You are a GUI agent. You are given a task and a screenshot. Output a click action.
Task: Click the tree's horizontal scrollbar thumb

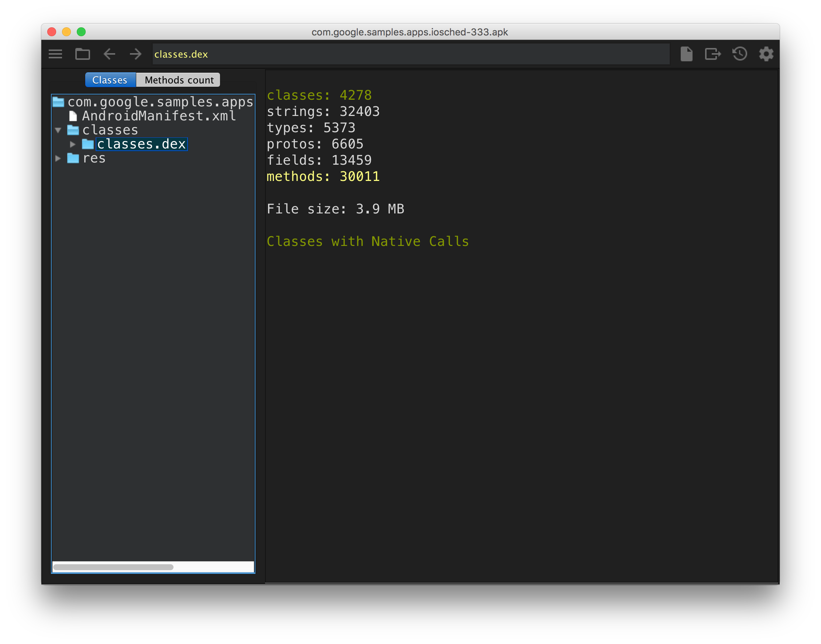click(x=113, y=567)
